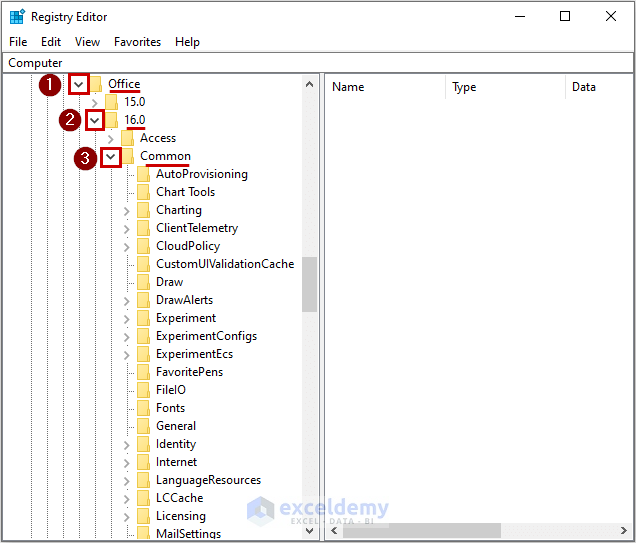Click the address bar showing Computer
Viewport: 636px width, 543px height.
tap(318, 63)
